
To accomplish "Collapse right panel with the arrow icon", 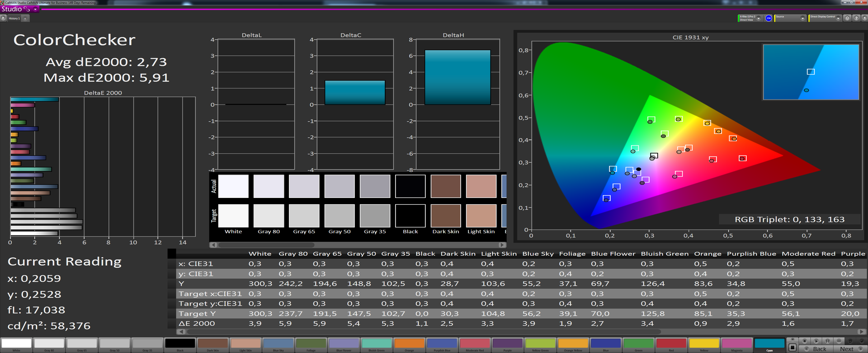I will click(864, 18).
